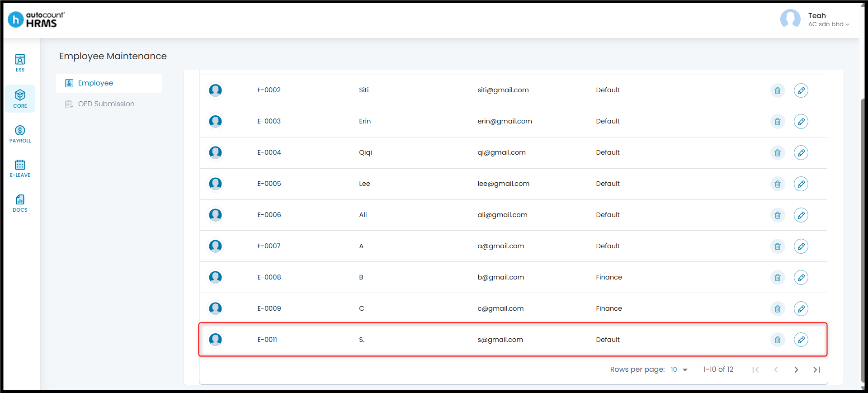Click the profile picture of E-0011

(x=216, y=340)
